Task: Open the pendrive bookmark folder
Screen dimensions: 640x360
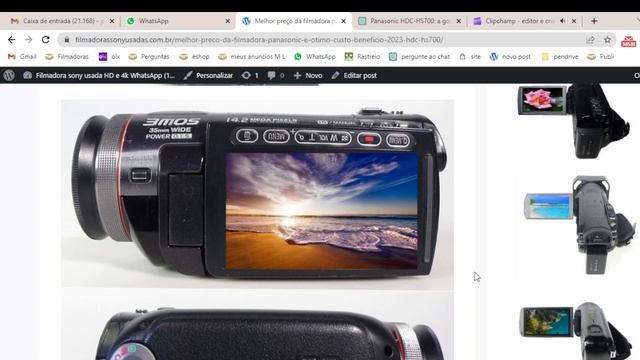Action: (x=560, y=56)
